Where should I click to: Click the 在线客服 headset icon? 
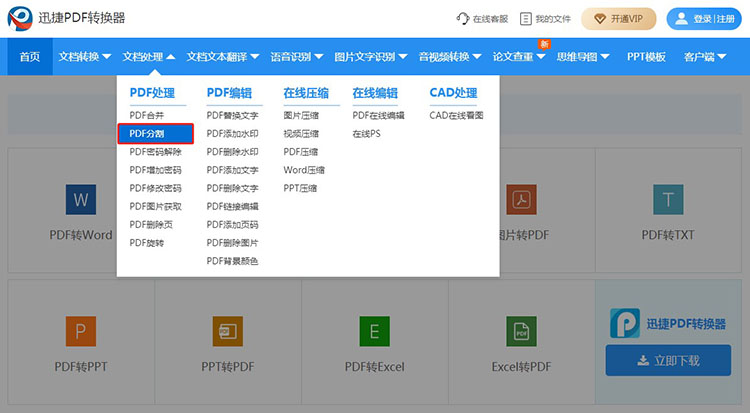point(463,19)
